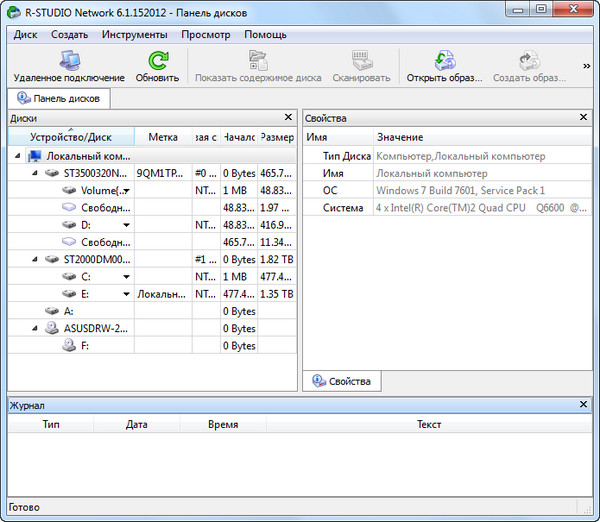Open the Инструменты menu
Screen dimensions: 600x522
pos(134,34)
